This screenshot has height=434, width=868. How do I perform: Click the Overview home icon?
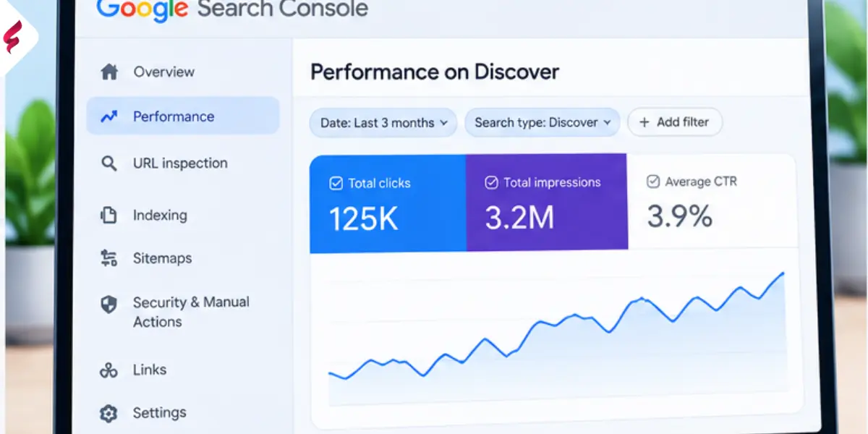pyautogui.click(x=109, y=72)
